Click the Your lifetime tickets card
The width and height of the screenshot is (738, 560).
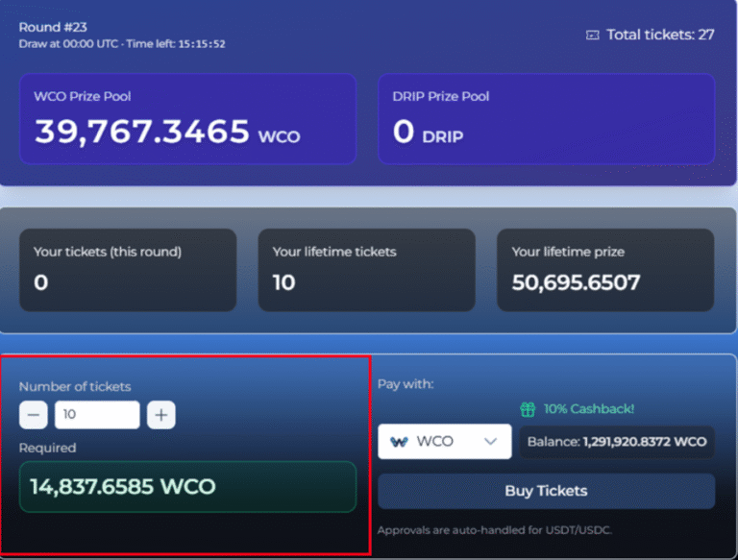(x=366, y=270)
